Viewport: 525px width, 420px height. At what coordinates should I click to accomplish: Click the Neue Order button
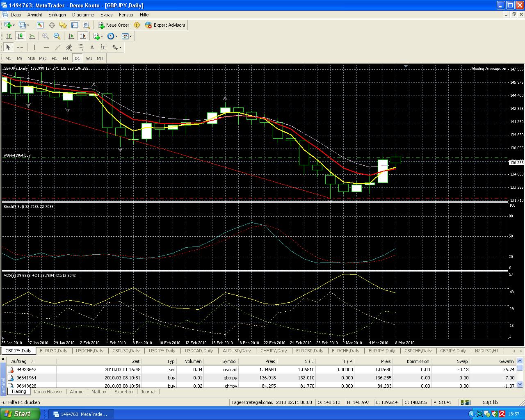click(x=114, y=25)
